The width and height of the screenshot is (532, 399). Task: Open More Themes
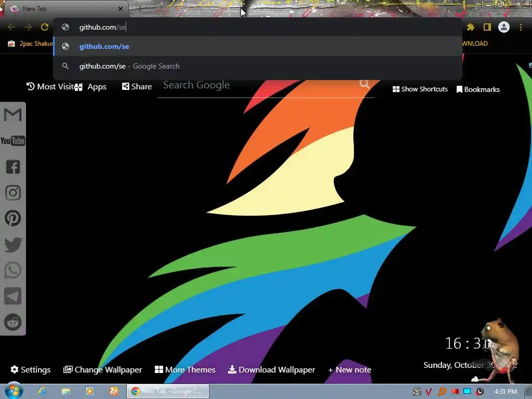[x=185, y=369]
